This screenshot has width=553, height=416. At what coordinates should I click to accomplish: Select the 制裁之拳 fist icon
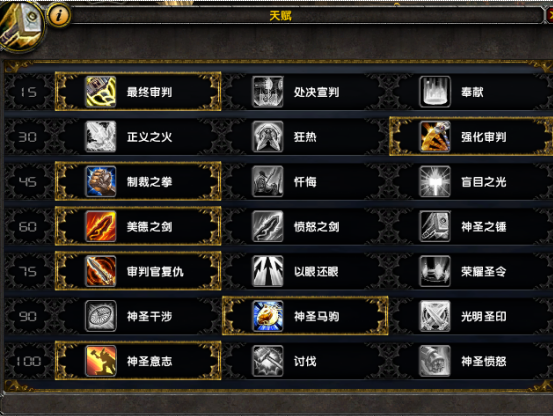pyautogui.click(x=101, y=181)
